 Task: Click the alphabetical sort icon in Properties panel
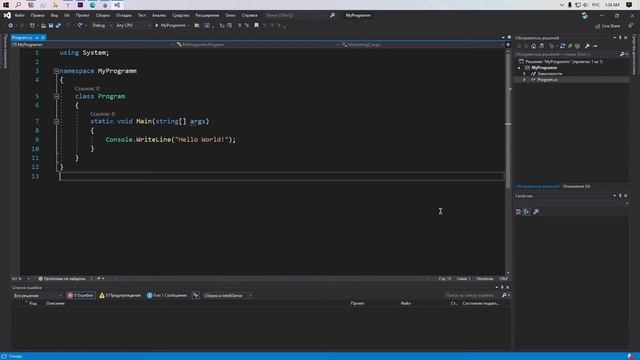tap(527, 211)
